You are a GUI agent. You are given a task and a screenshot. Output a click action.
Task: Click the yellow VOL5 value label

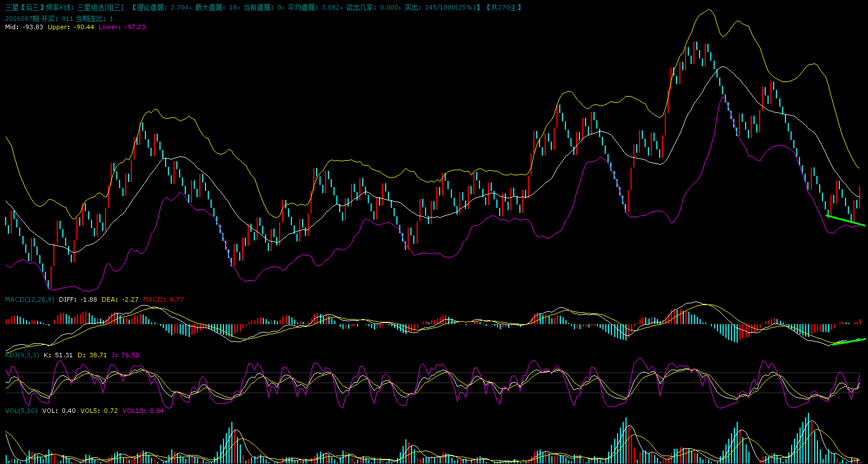click(x=99, y=411)
